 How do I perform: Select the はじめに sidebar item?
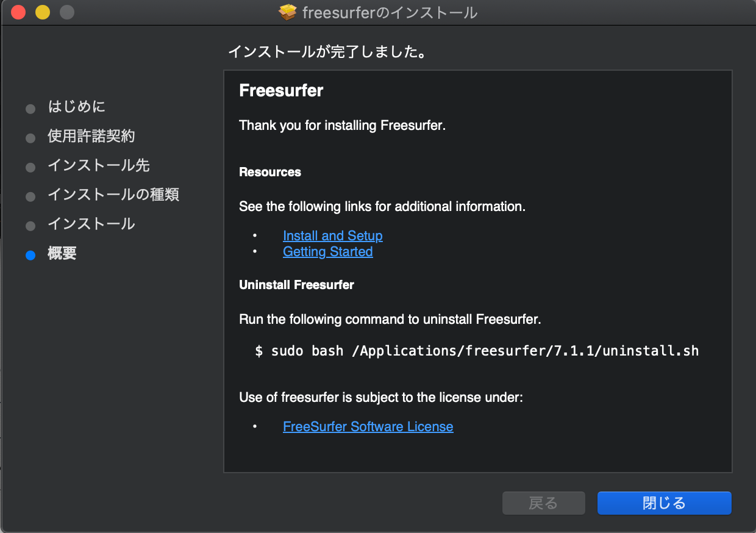tap(77, 107)
